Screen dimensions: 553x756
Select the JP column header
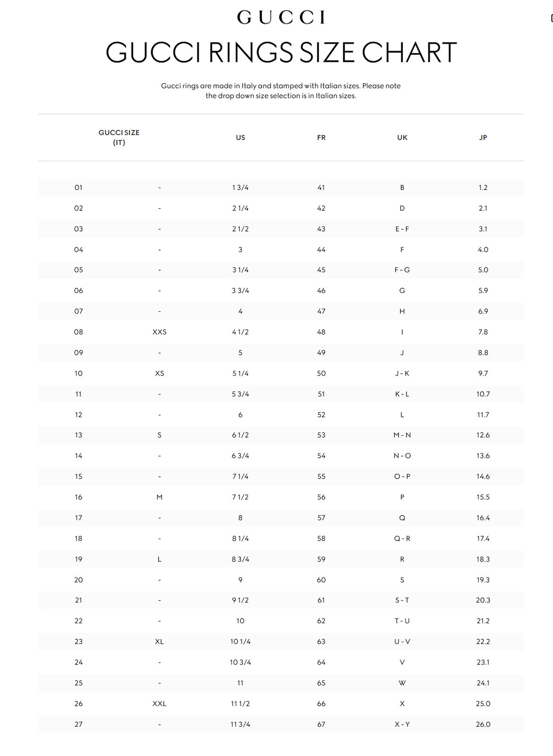coord(483,137)
